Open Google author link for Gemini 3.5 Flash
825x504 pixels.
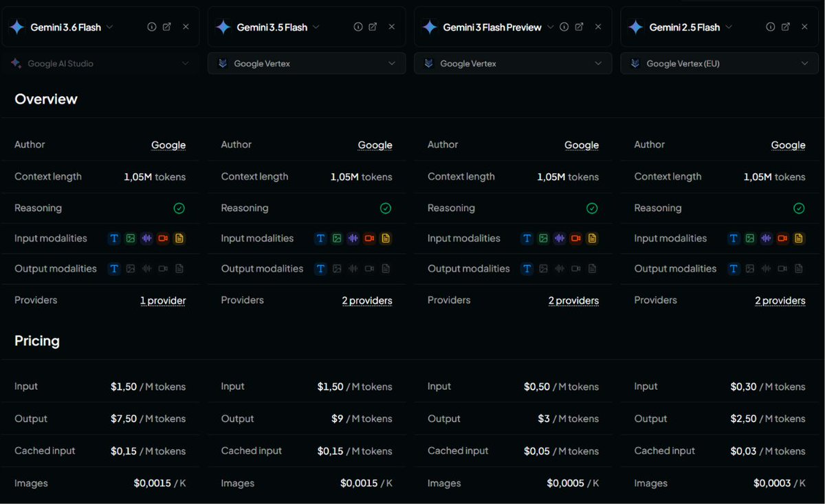coord(375,145)
